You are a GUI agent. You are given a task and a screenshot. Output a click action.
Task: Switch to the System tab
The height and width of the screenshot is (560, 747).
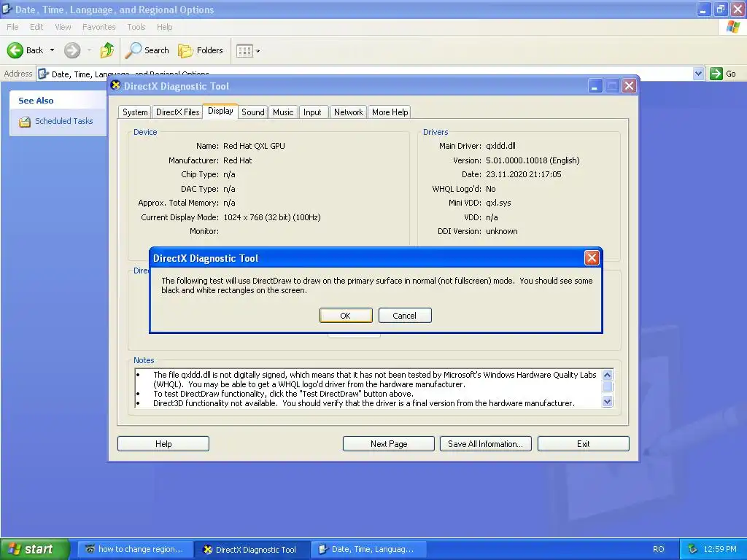[135, 112]
